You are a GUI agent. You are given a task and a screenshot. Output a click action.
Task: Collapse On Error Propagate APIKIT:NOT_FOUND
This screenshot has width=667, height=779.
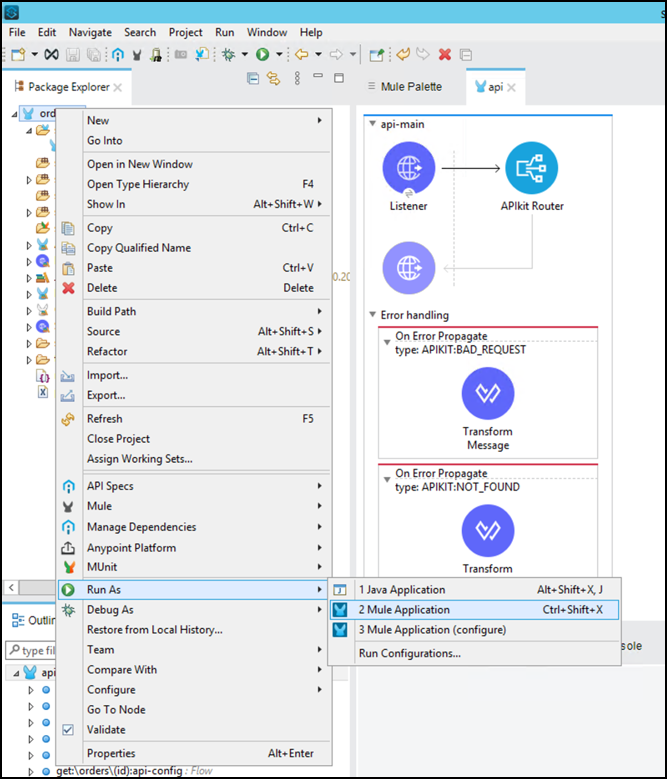[387, 479]
